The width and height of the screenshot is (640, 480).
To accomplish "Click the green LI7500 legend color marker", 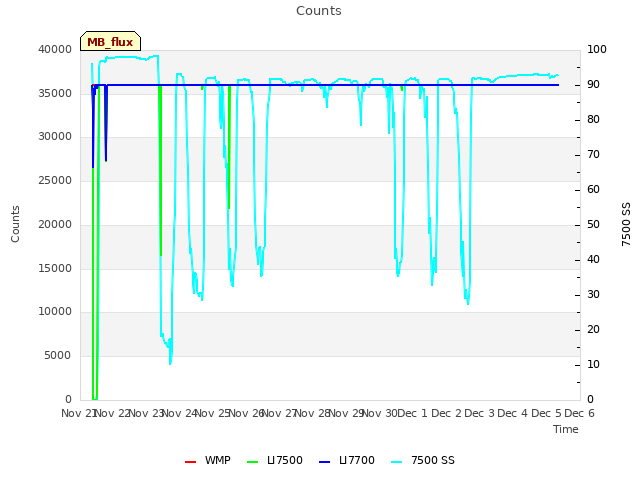I will [253, 462].
